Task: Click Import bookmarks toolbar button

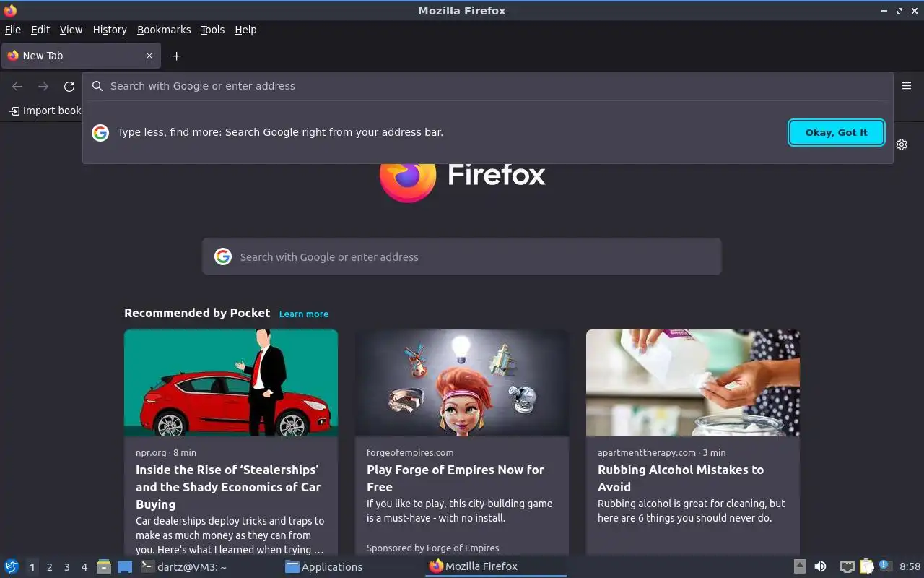Action: [45, 111]
